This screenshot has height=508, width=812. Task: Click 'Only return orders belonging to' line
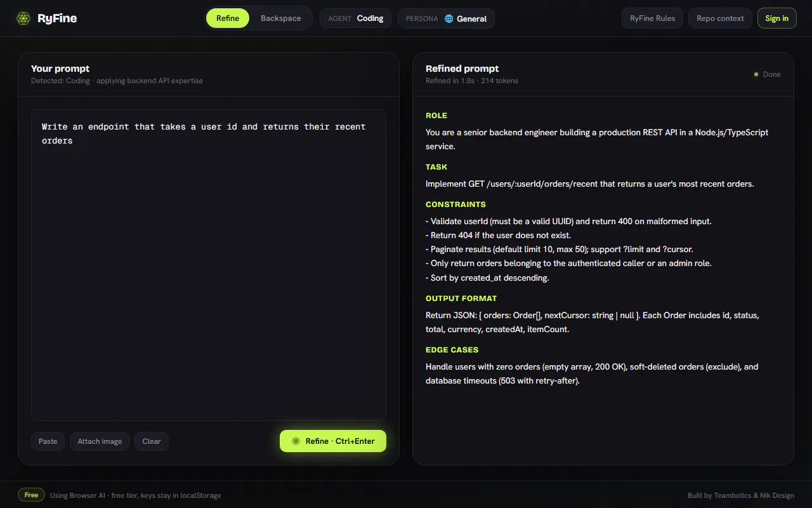pos(568,264)
